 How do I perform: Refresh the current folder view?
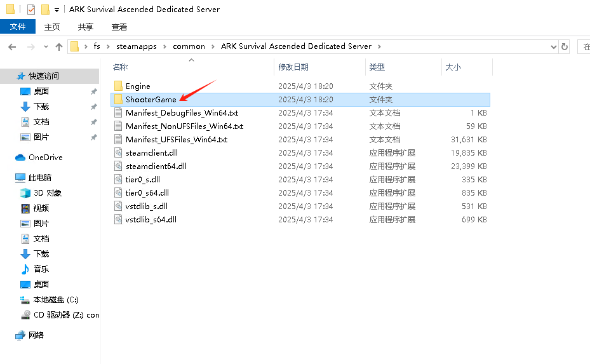565,46
